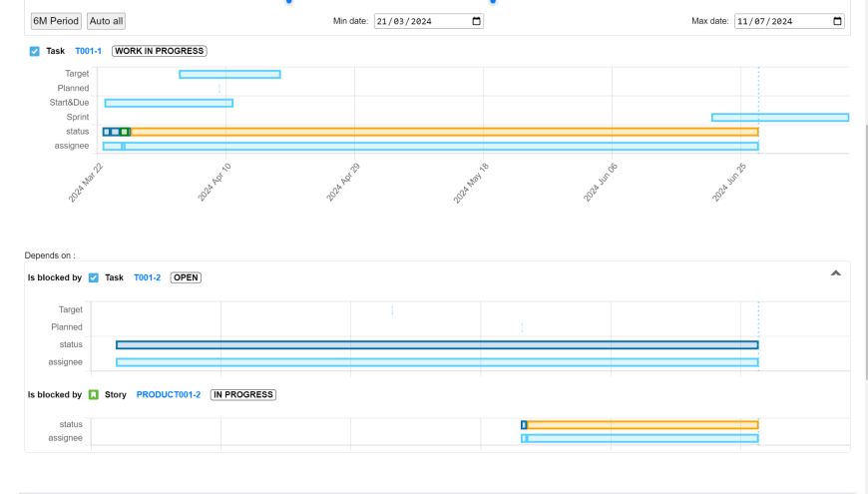Screen dimensions: 868x494
Task: Edit the Min date field
Action: [x=428, y=21]
